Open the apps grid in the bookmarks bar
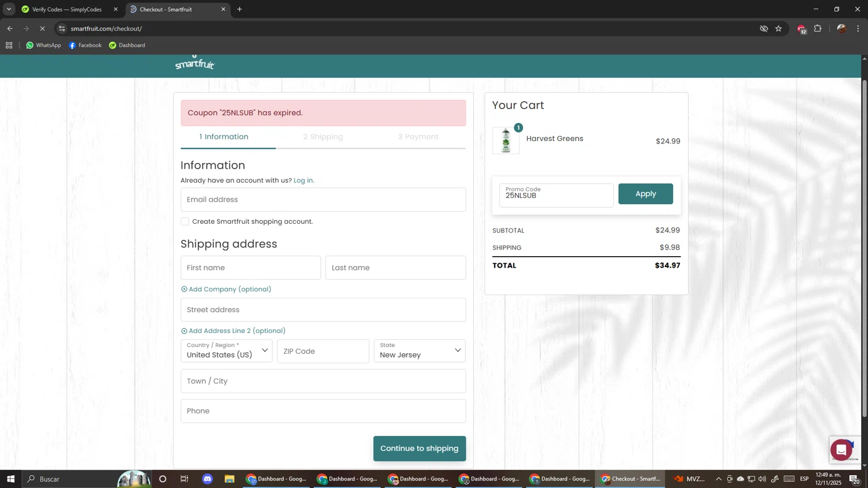868x488 pixels. point(9,45)
